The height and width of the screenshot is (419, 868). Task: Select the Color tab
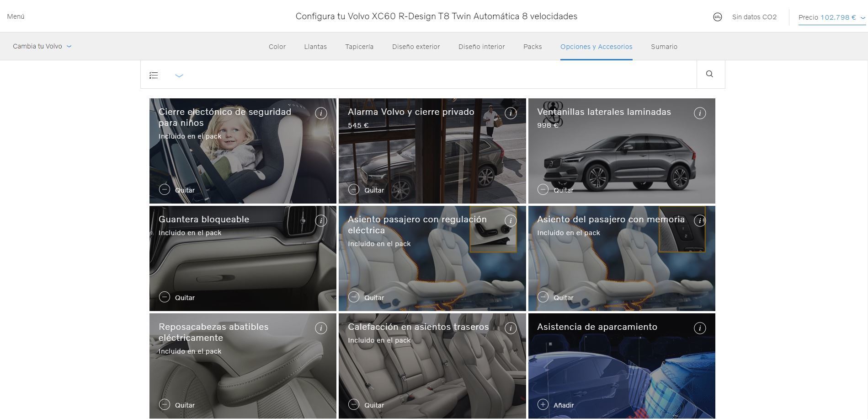277,47
